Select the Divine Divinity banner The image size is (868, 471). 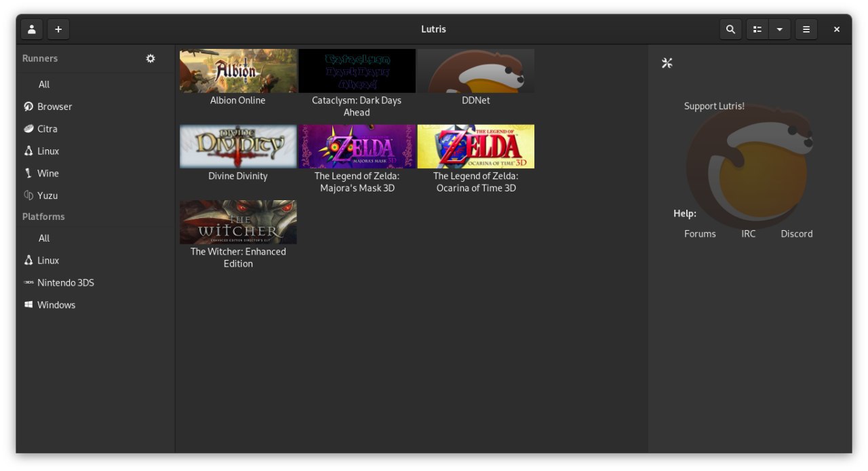pyautogui.click(x=238, y=146)
